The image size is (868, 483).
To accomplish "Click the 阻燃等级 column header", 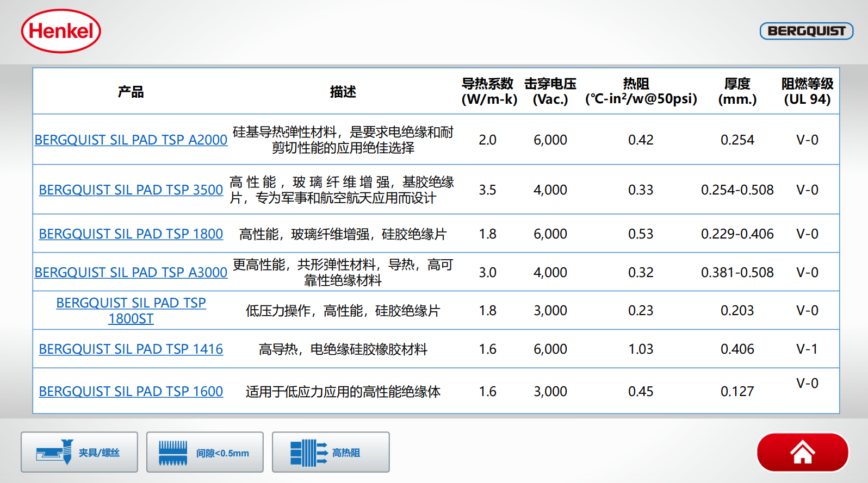I will point(807,91).
